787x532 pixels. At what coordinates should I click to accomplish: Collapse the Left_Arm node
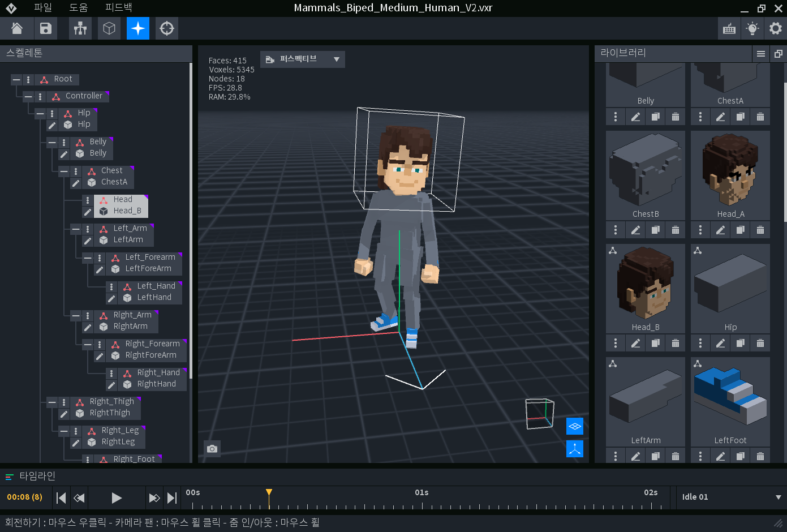76,229
